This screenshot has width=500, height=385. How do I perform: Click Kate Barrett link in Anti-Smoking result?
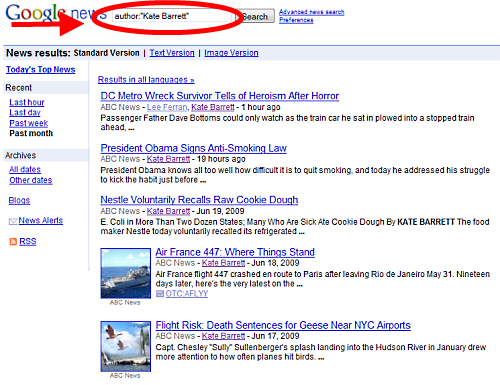click(x=168, y=159)
